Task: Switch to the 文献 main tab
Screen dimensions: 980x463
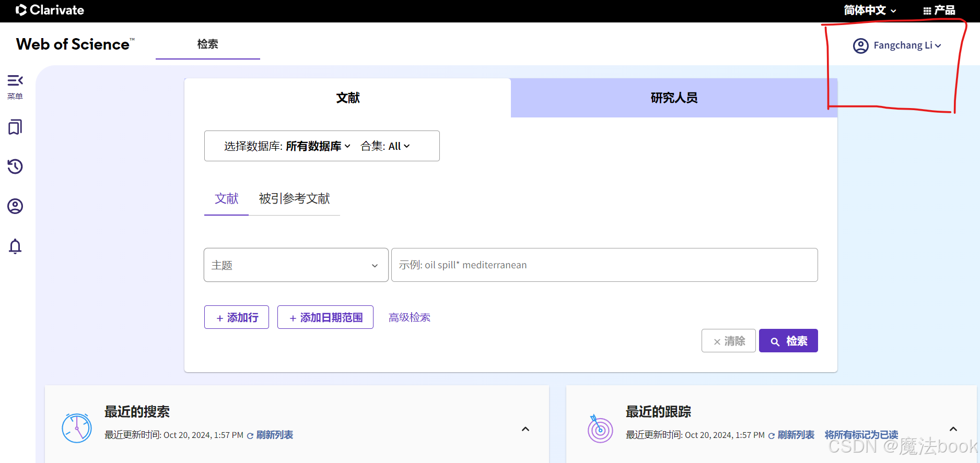Action: coord(347,98)
